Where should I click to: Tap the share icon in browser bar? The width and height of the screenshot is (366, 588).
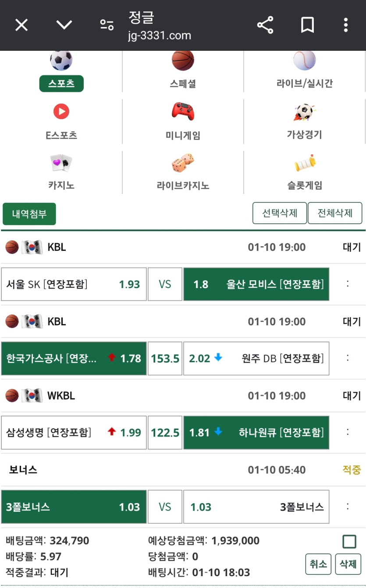coord(265,25)
